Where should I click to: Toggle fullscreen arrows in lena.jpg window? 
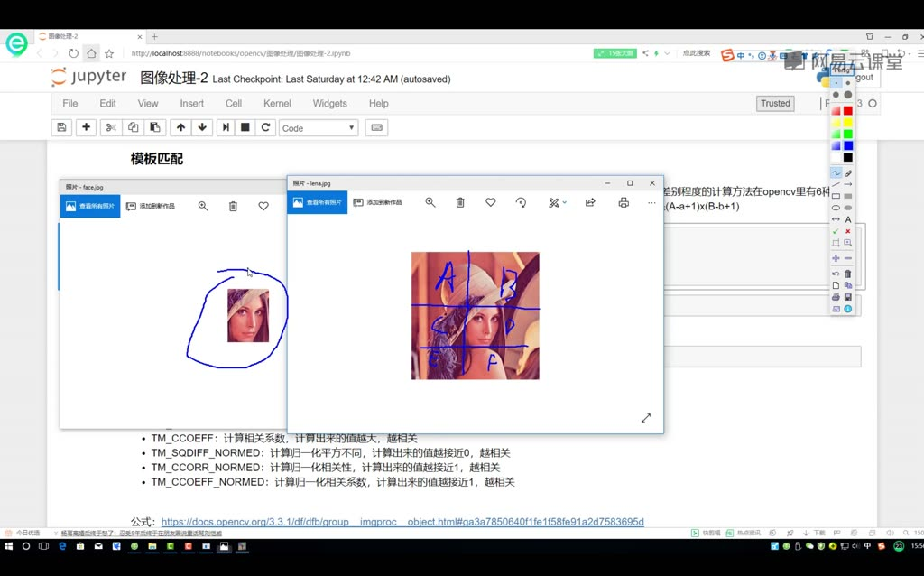tap(646, 417)
